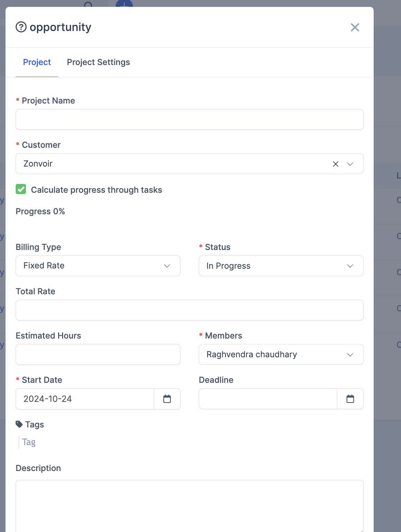Select the Project tab
401x532 pixels.
tap(37, 62)
